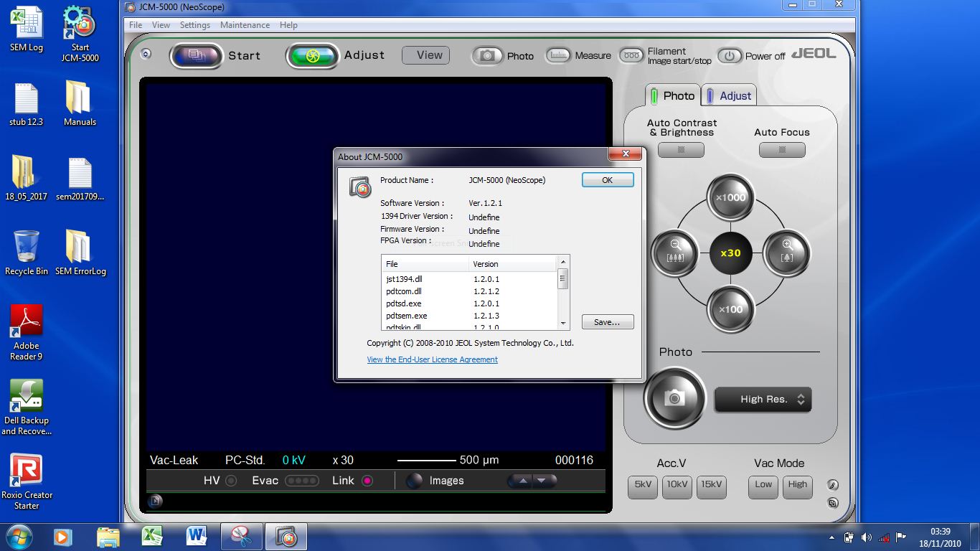Open the Recycle Bin
The height and width of the screenshot is (551, 980).
pyautogui.click(x=27, y=253)
